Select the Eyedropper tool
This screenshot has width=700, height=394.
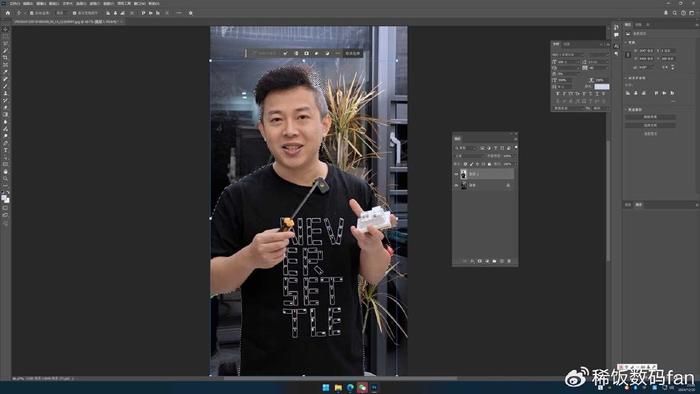5,72
